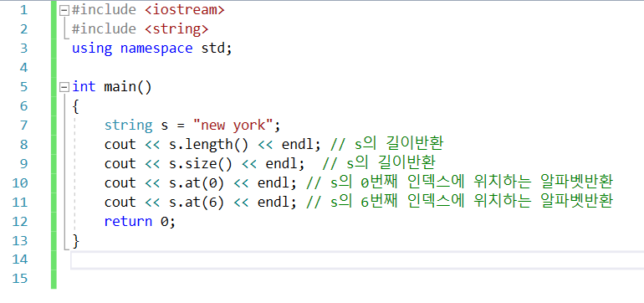Click the 'return' keyword on line 12
Screen dimensions: 644x303
(128, 221)
